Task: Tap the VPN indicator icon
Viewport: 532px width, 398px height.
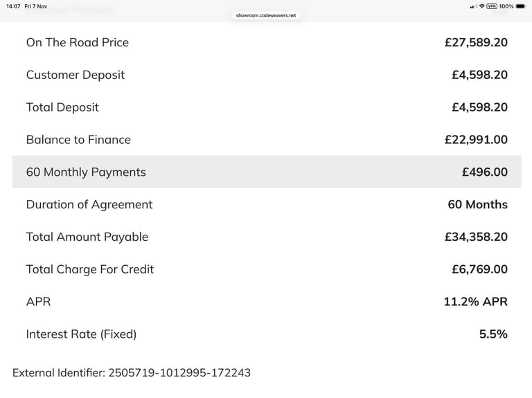Action: pos(492,6)
